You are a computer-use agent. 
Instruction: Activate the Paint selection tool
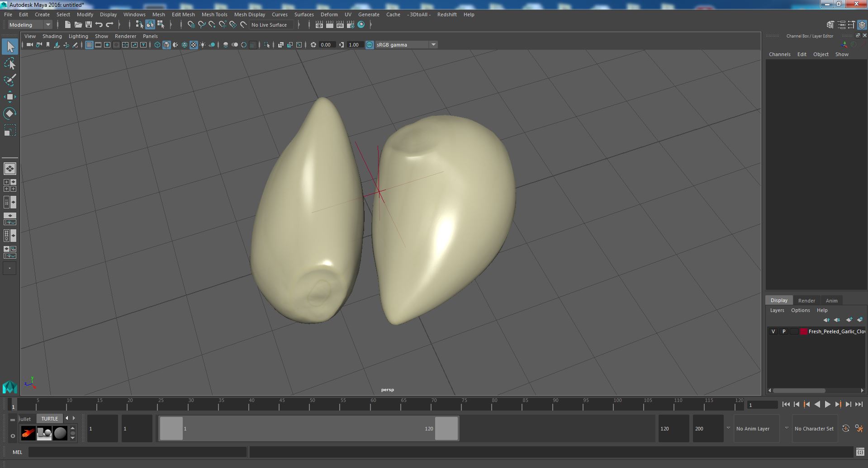point(9,80)
